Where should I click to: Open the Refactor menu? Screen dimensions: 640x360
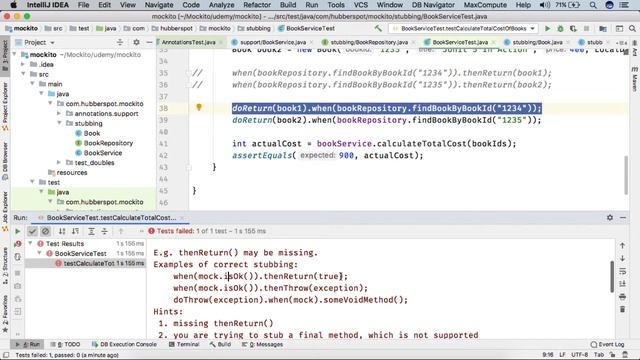(x=257, y=5)
